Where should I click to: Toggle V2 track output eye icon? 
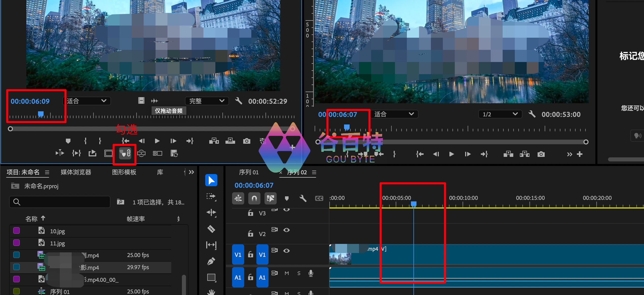[x=286, y=230]
